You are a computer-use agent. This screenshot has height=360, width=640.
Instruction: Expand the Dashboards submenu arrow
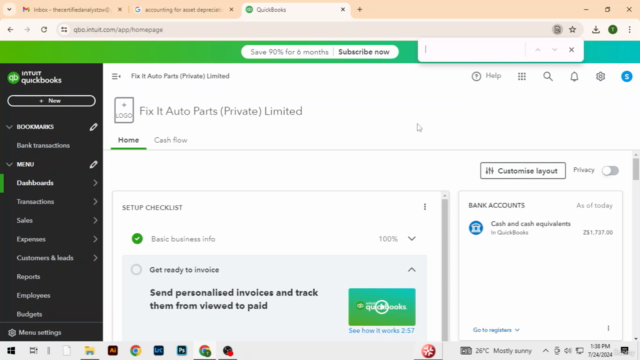pos(95,183)
